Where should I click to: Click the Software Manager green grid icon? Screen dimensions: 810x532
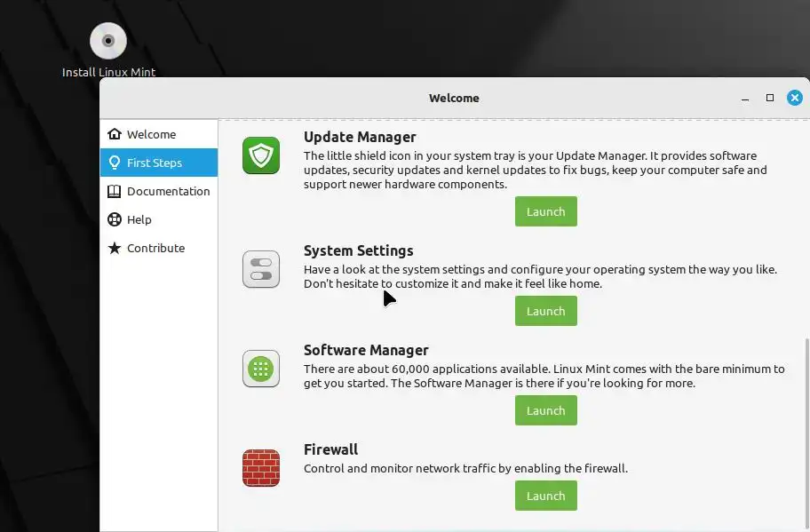pos(261,369)
